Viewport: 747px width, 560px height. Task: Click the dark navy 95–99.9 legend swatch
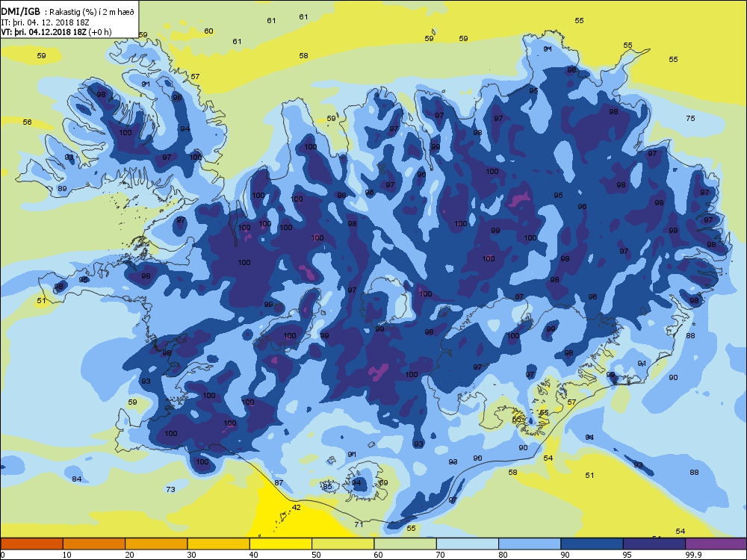[x=654, y=544]
